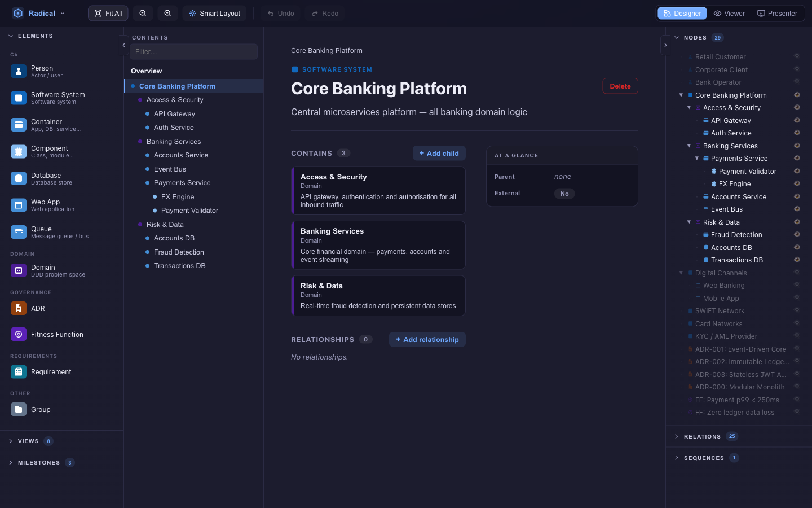Delete the Core Banking Platform
The width and height of the screenshot is (812, 508).
[x=620, y=86]
